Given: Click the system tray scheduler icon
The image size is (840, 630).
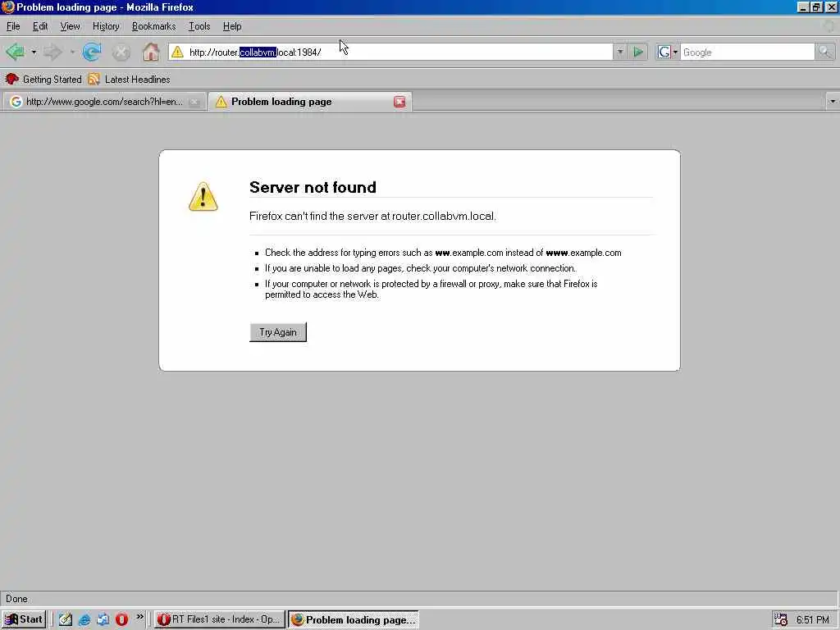Looking at the screenshot, I should (781, 619).
